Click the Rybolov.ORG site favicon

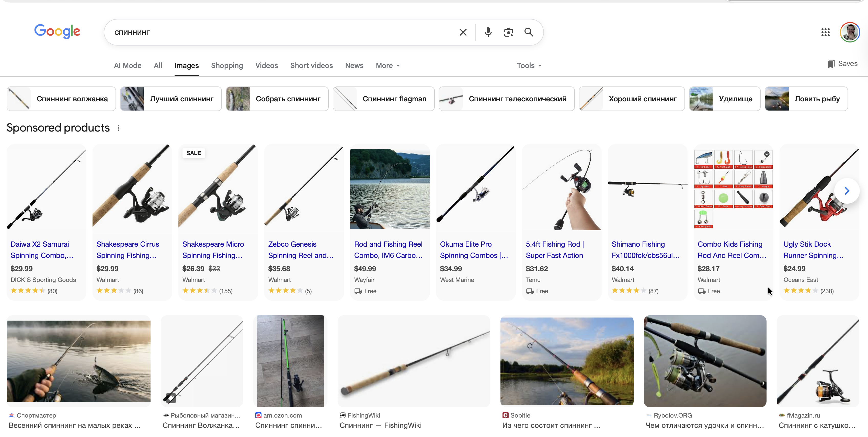click(649, 416)
